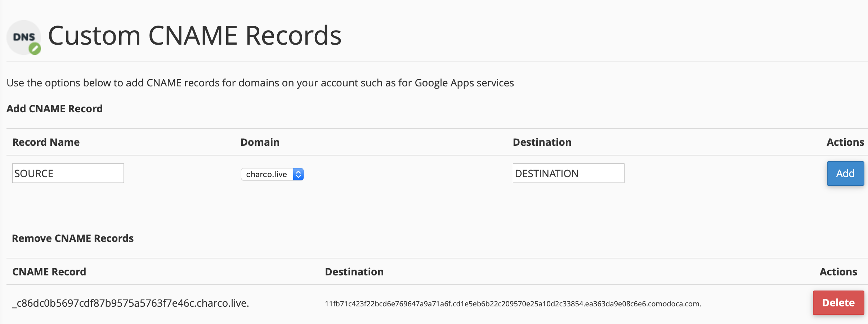Click the Record Name column header
Image resolution: width=868 pixels, height=324 pixels.
coord(46,142)
